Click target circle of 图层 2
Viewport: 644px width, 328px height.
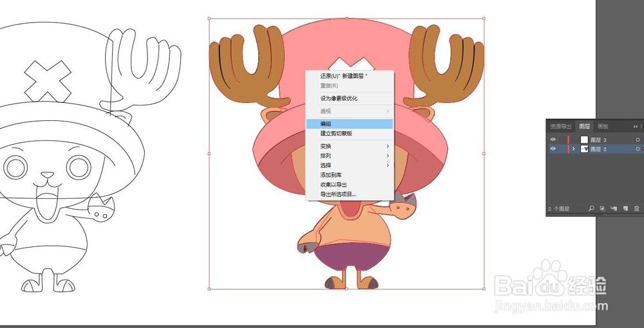tap(638, 149)
